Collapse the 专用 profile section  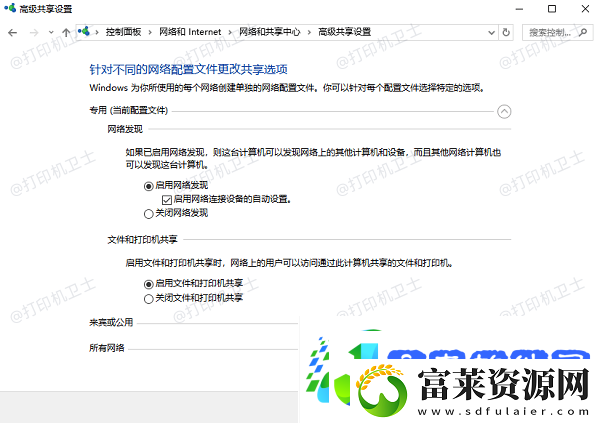coord(504,111)
